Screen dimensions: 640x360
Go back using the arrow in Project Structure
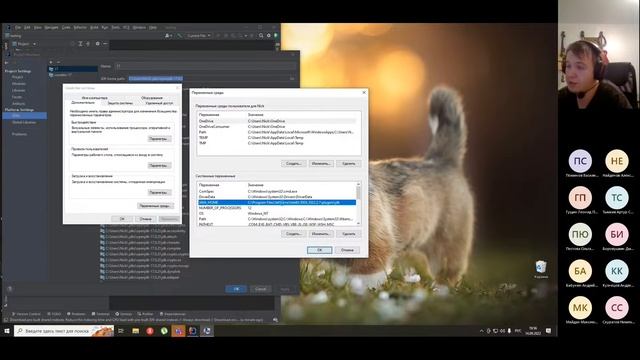click(7, 62)
